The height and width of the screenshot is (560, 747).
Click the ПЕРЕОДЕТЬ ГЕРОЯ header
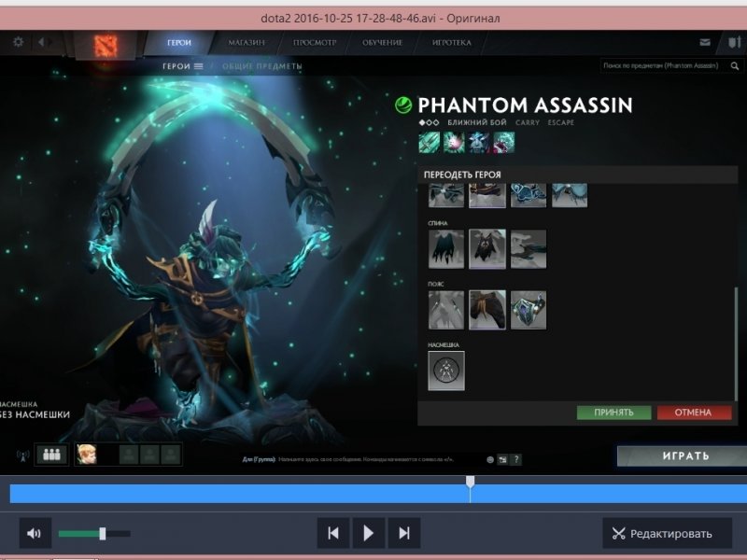pyautogui.click(x=462, y=175)
